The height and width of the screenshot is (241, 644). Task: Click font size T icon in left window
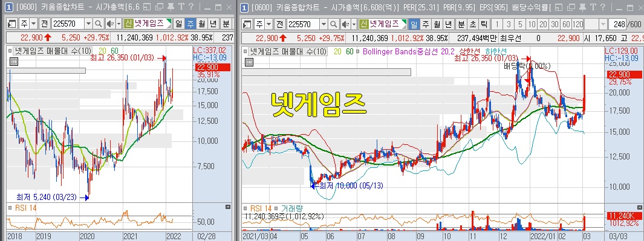[181, 7]
